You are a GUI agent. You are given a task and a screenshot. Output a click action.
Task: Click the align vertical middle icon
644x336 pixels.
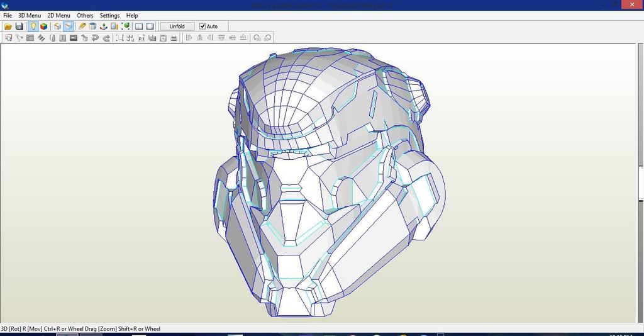pos(232,38)
